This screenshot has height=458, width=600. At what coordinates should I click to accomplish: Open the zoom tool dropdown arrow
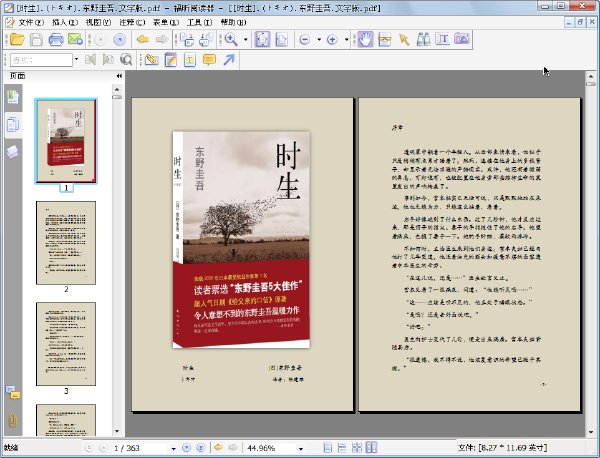click(245, 39)
